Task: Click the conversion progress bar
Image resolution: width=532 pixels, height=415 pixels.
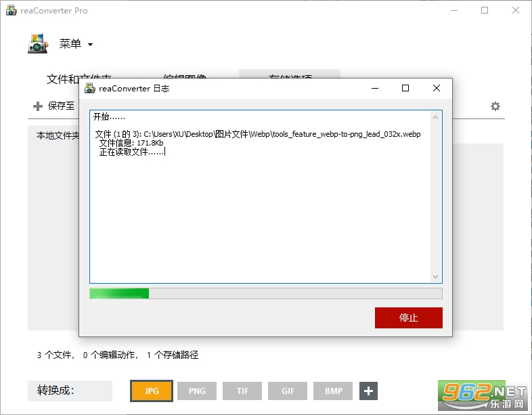Action: (x=265, y=294)
